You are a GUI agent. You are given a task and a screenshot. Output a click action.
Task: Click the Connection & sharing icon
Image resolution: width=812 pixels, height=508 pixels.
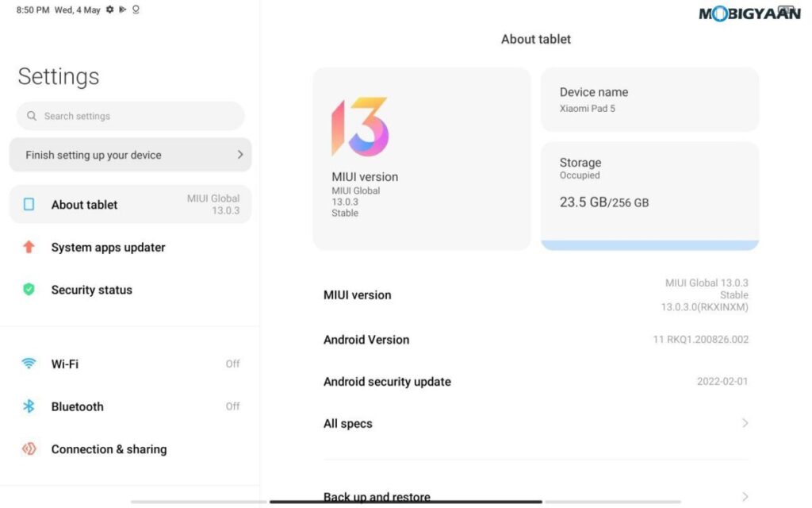click(x=29, y=449)
